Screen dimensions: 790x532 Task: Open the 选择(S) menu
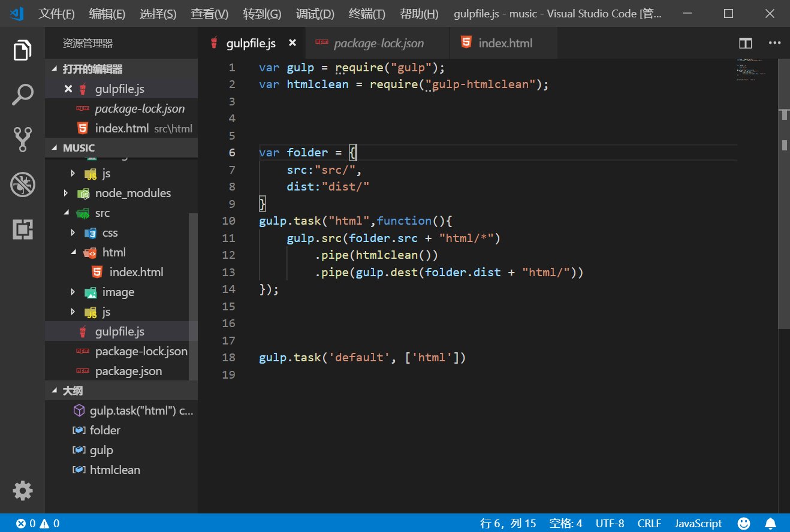tap(158, 14)
